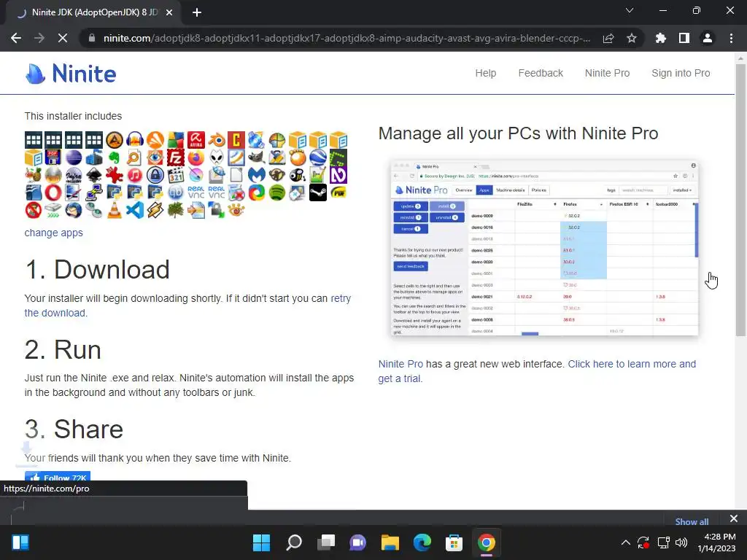Click the foobar2000 alien icon
Viewport: 747px width, 560px height.
coord(216,157)
